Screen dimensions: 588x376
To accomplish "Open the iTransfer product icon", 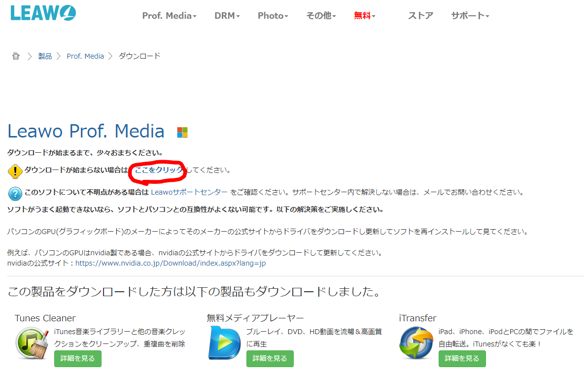I will (x=416, y=343).
